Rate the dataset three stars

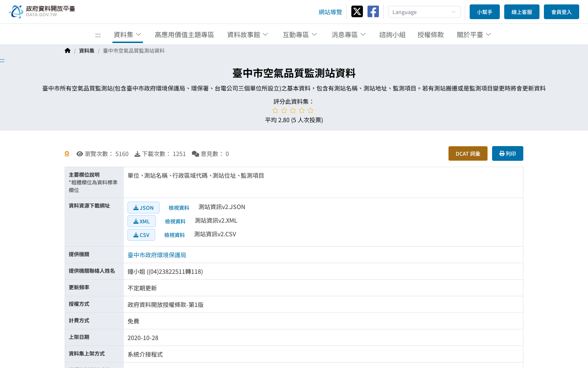(x=293, y=110)
